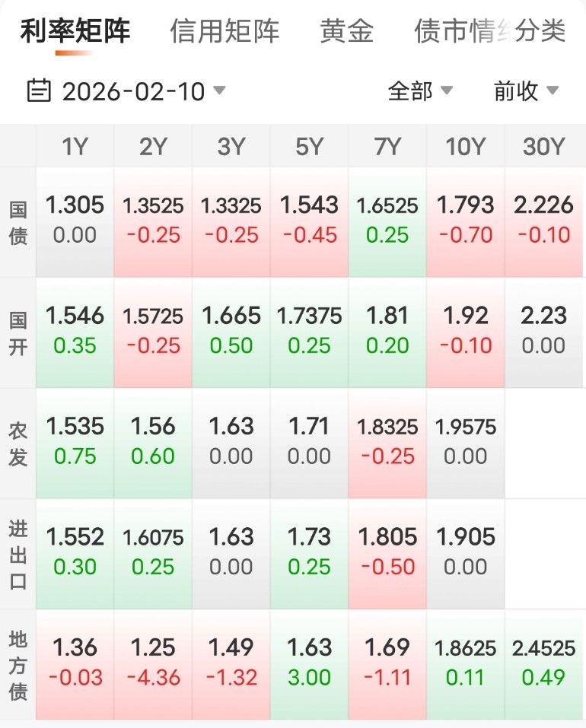
Task: Tap the 国债 30Y cell showing 2.226
Action: click(543, 221)
